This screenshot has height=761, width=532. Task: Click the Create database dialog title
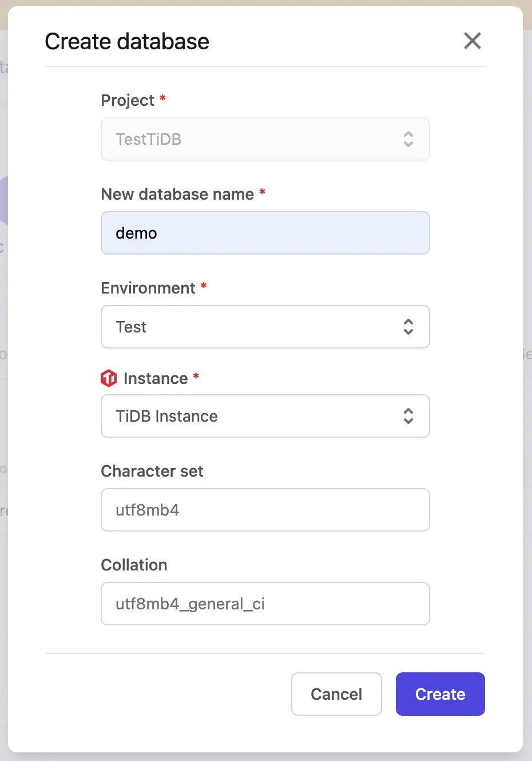click(x=127, y=41)
